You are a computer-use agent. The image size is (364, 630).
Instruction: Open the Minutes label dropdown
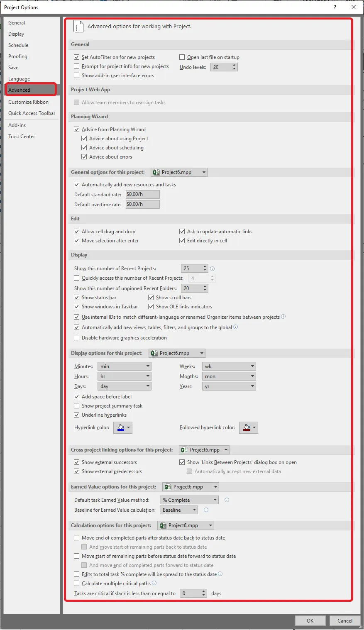[125, 366]
